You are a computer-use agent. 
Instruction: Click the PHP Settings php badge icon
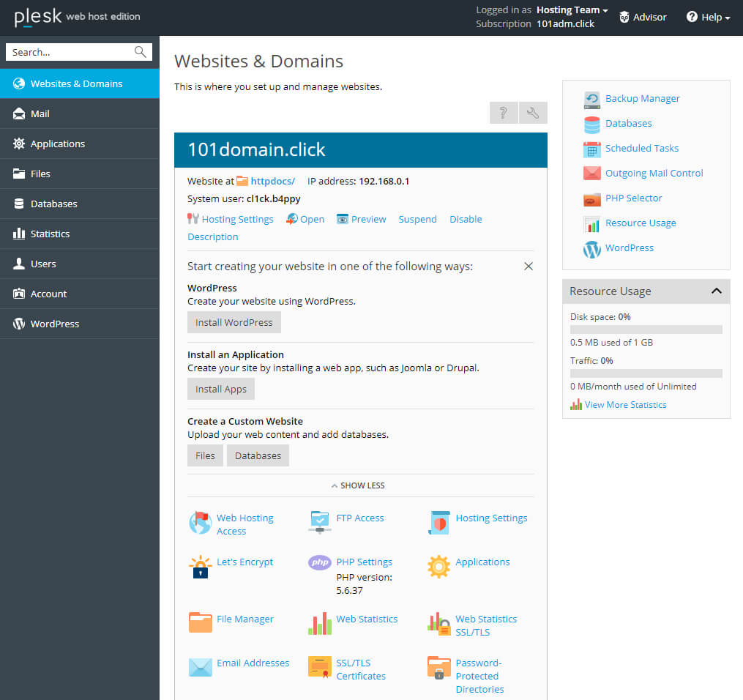320,562
